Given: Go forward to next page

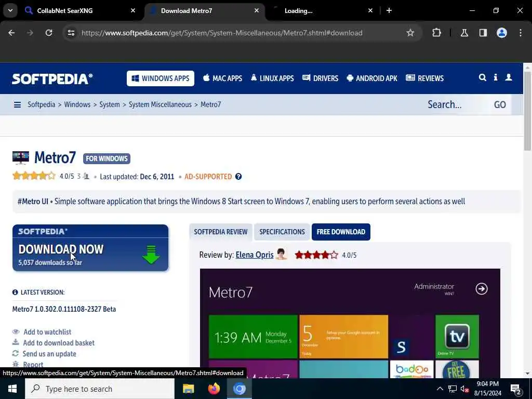Looking at the screenshot, I should (30, 33).
